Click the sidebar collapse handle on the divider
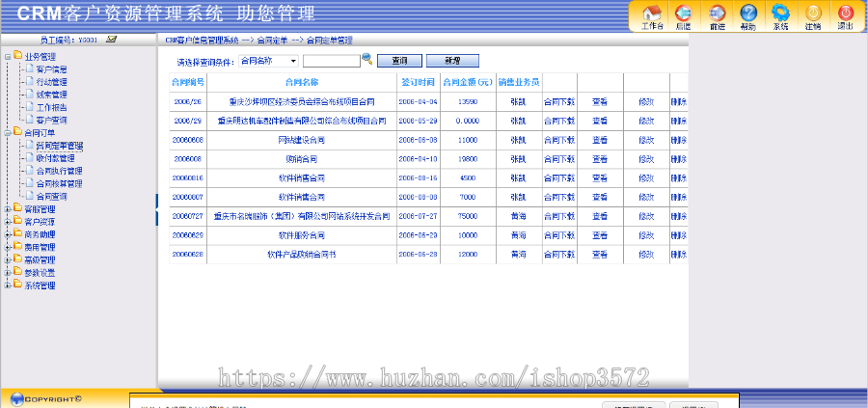This screenshot has width=868, height=408. [x=157, y=210]
